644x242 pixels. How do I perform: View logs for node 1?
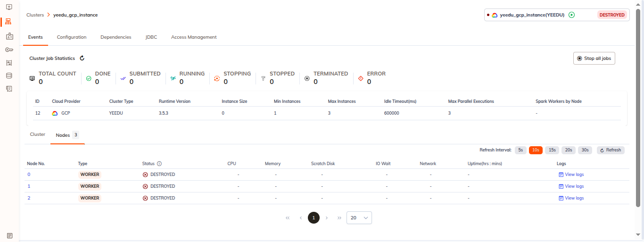(x=571, y=186)
